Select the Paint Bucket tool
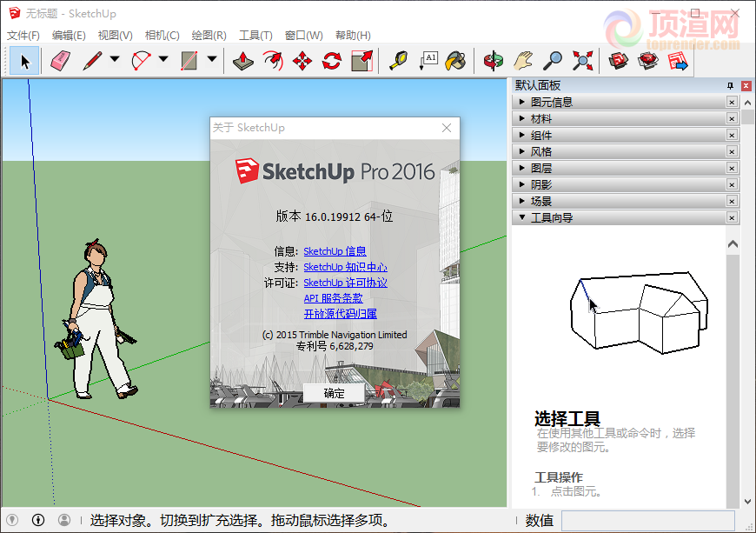The image size is (756, 533). click(455, 61)
